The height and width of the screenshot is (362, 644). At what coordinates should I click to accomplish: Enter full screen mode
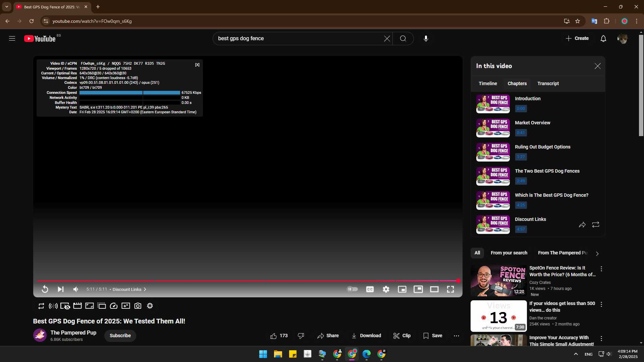(450, 289)
